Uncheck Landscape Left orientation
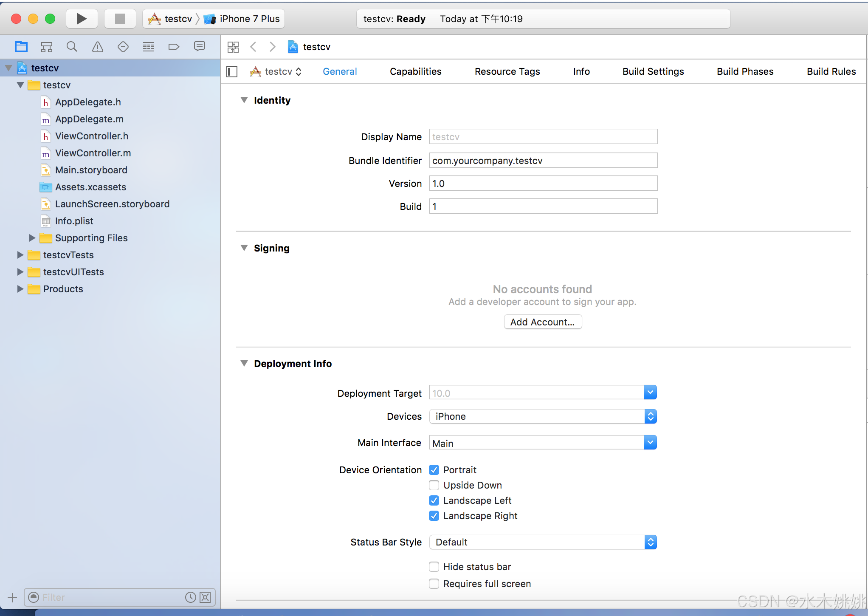Screen dimensions: 868x616 [x=434, y=500]
